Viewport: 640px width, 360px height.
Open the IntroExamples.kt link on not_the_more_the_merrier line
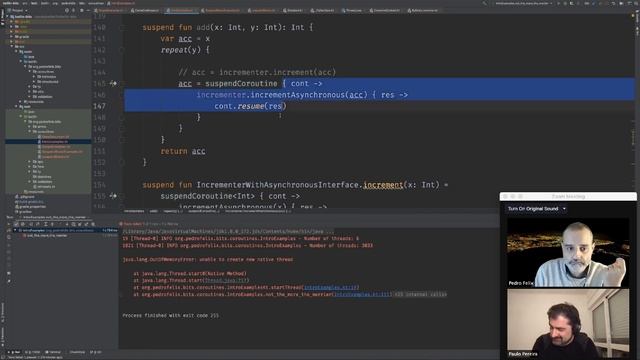(x=362, y=294)
